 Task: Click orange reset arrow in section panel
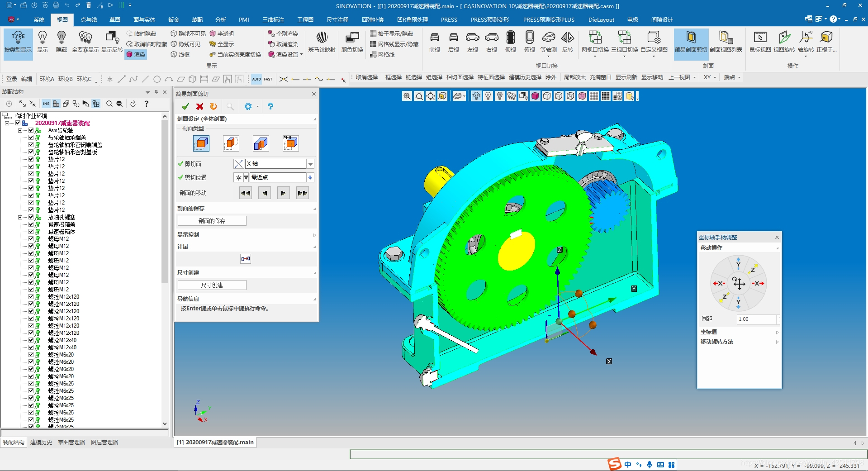pyautogui.click(x=213, y=106)
